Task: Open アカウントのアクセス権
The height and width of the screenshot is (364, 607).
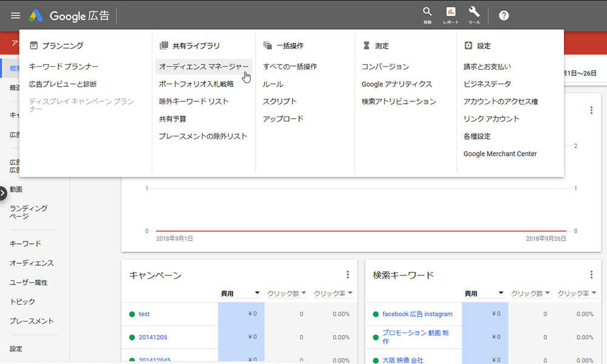Action: tap(501, 101)
